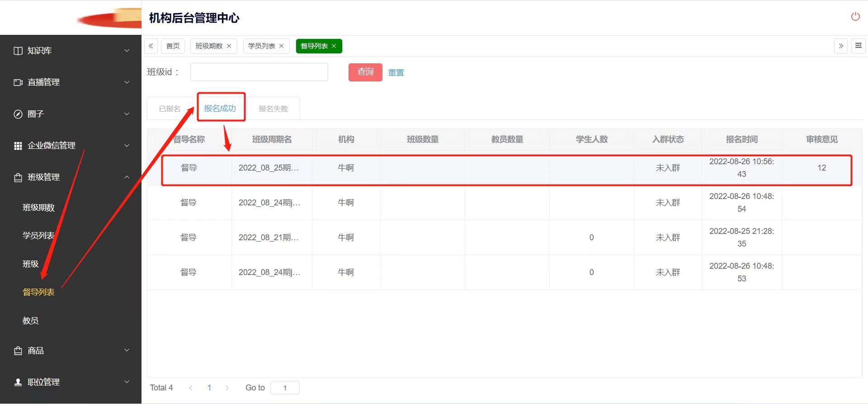Go to next page arrow

click(x=227, y=388)
